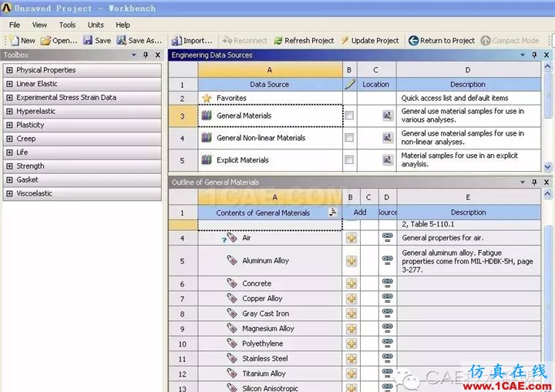Add Air material with plus icon
The image size is (555, 392).
click(x=351, y=238)
